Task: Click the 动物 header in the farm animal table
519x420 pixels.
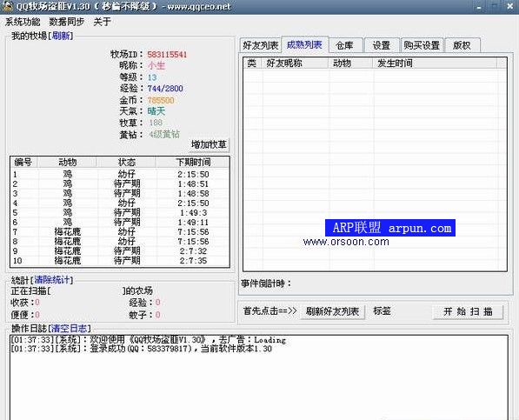Action: (x=68, y=163)
